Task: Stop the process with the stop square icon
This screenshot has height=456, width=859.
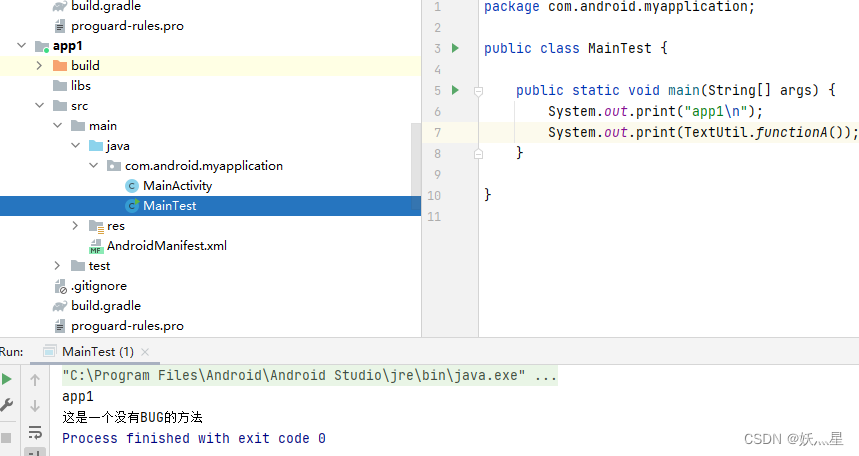Action: point(6,438)
